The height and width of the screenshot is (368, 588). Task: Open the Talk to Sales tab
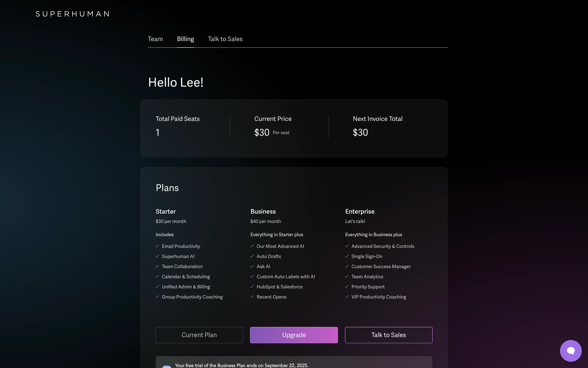[x=225, y=39]
